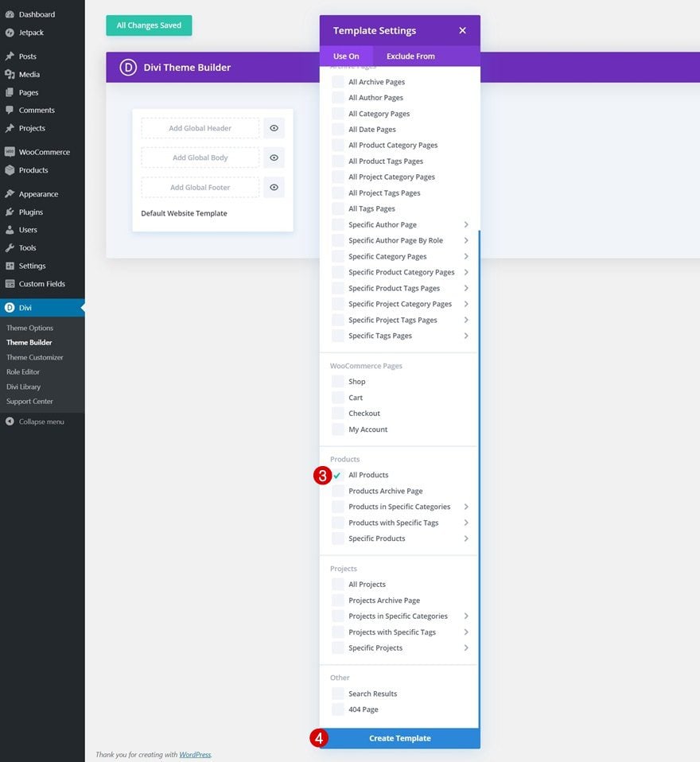Viewport: 700px width, 762px height.
Task: Expand Specific Projects arrow
Action: 466,647
